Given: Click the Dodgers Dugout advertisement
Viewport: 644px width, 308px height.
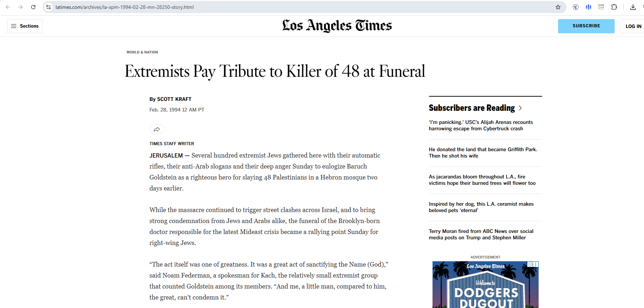Looking at the screenshot, I should tap(485, 285).
